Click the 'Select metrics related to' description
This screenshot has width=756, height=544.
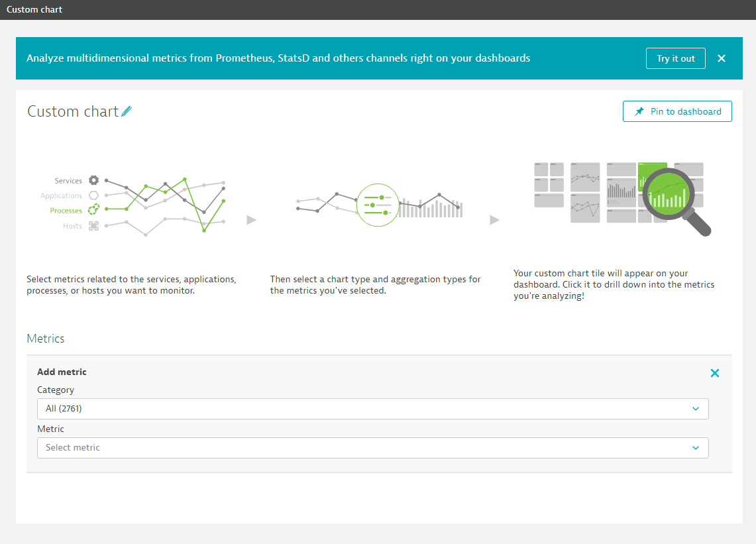tap(131, 284)
